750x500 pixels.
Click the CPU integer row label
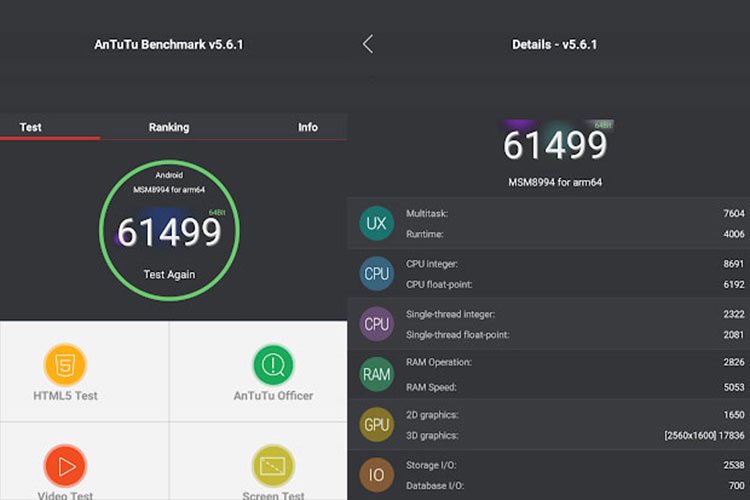pos(431,264)
